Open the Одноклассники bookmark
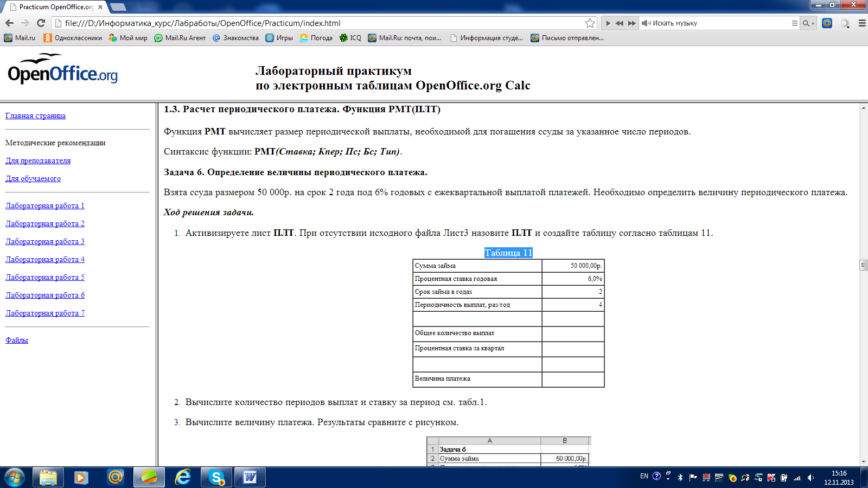 click(73, 38)
